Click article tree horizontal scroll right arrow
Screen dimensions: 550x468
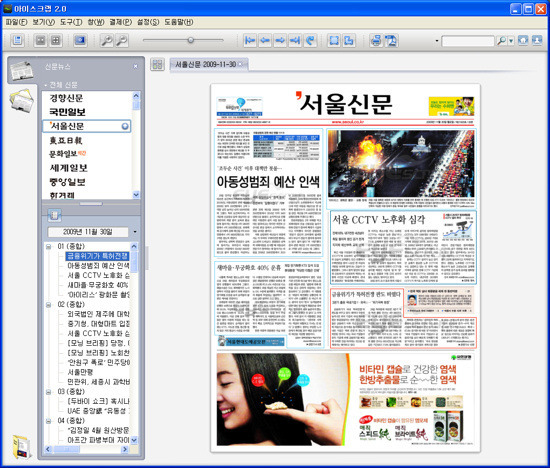pyautogui.click(x=125, y=449)
